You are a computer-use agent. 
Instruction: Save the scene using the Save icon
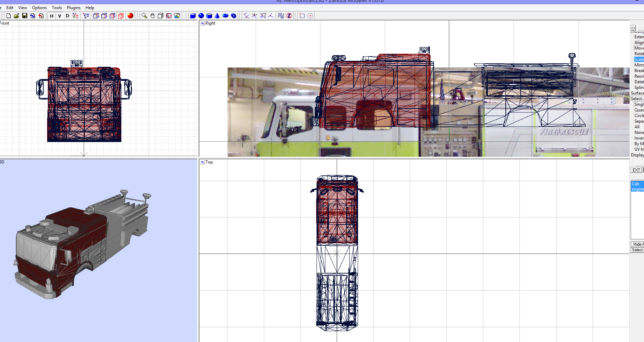pos(25,15)
